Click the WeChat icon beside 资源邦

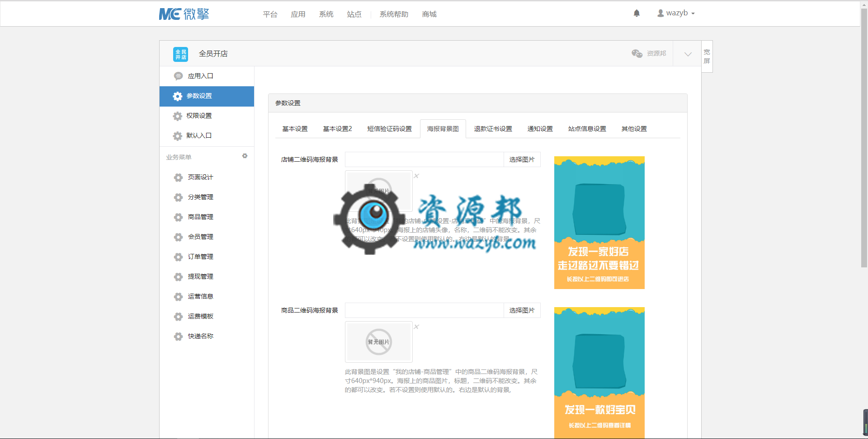637,53
